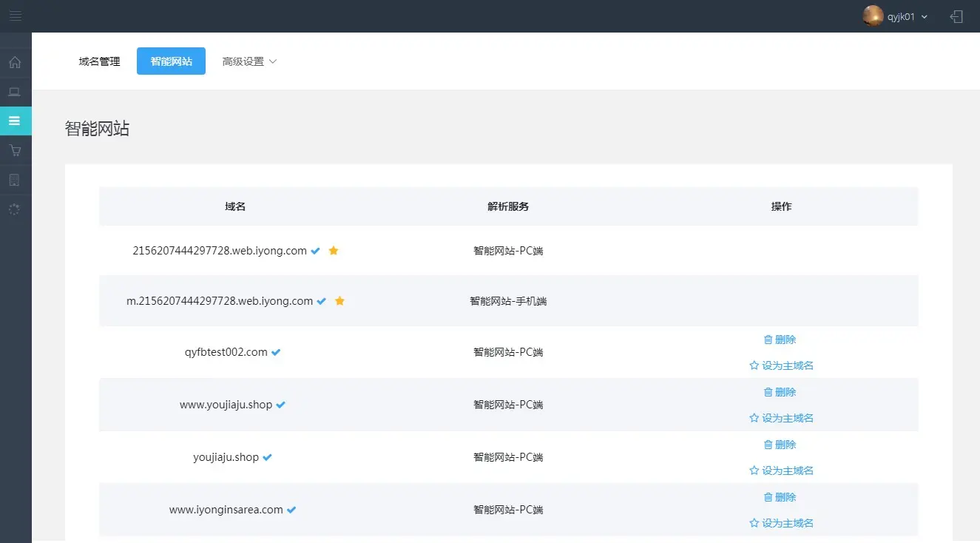Screen dimensions: 980x543
Task: Delete the qyfbtest002.com domain
Action: click(x=780, y=340)
